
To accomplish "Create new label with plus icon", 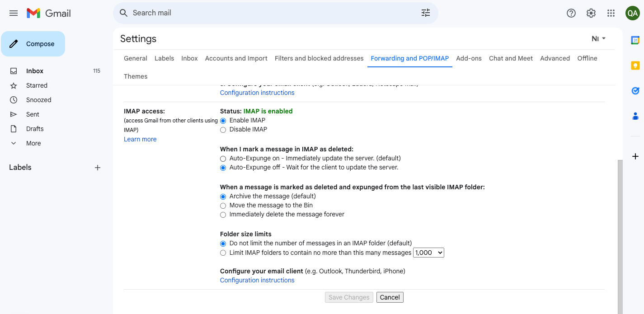I will pyautogui.click(x=97, y=168).
